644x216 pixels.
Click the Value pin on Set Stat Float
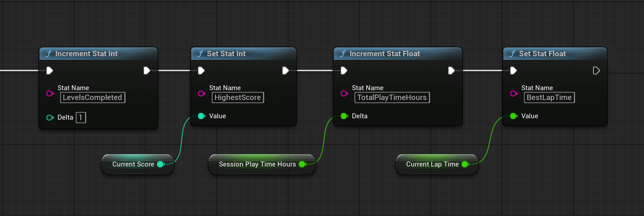click(x=513, y=116)
